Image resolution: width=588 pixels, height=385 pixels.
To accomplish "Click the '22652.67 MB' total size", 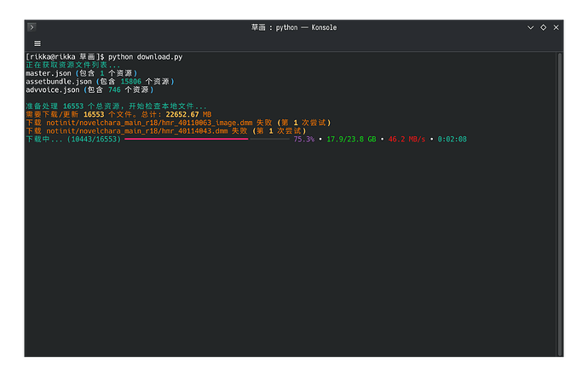I will [188, 114].
